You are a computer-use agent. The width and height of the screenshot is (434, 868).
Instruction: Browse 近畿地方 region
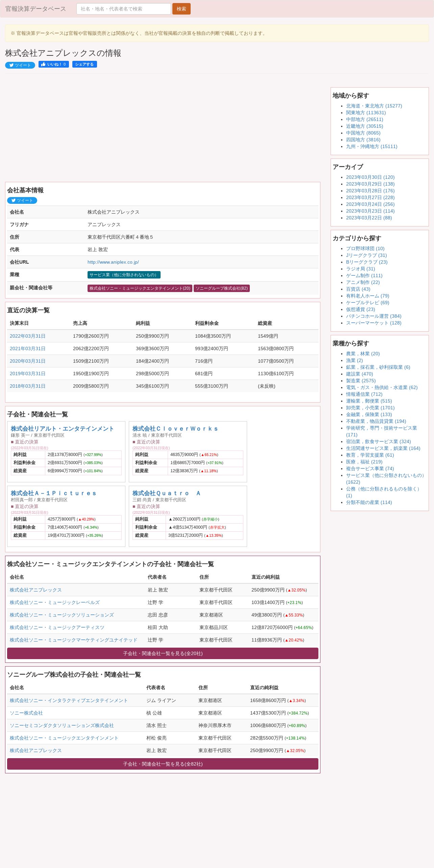[364, 126]
